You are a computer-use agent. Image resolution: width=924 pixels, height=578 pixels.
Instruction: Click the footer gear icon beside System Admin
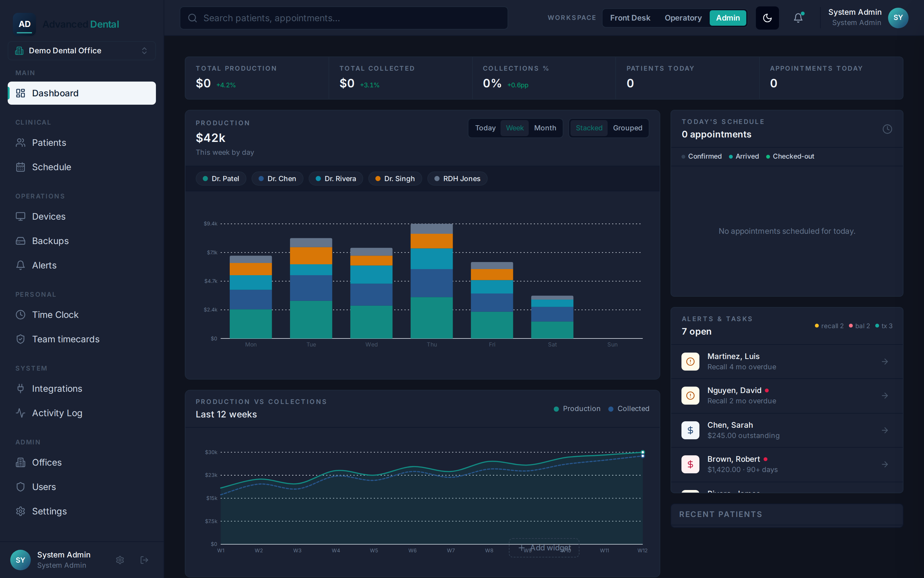(x=120, y=560)
